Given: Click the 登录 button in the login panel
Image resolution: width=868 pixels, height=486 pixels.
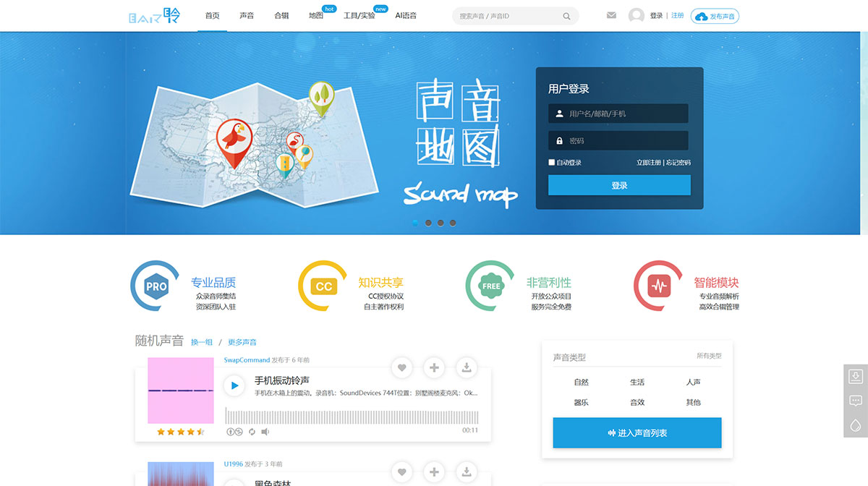Looking at the screenshot, I should coord(618,185).
